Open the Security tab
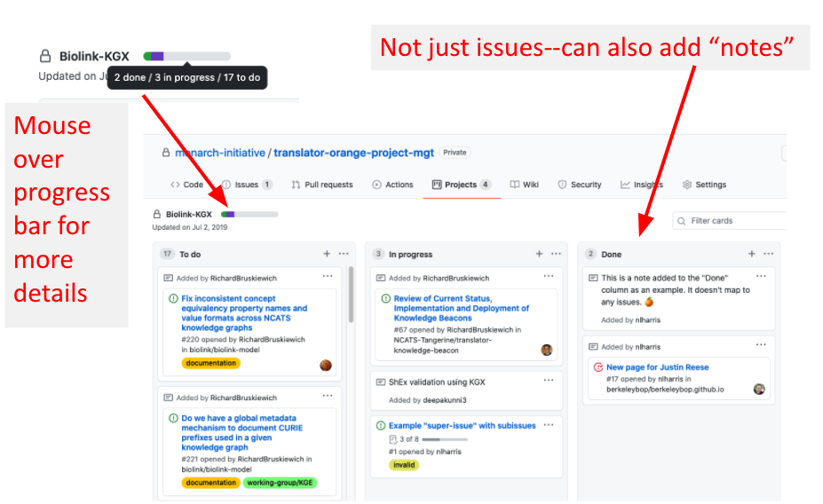823x504 pixels. (x=580, y=185)
